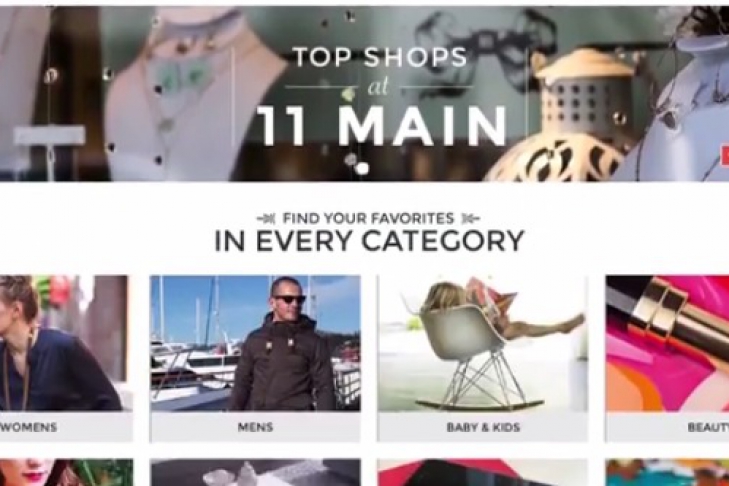Click the red button at banner's right edge
Viewport: 729px width, 486px height.
click(725, 155)
